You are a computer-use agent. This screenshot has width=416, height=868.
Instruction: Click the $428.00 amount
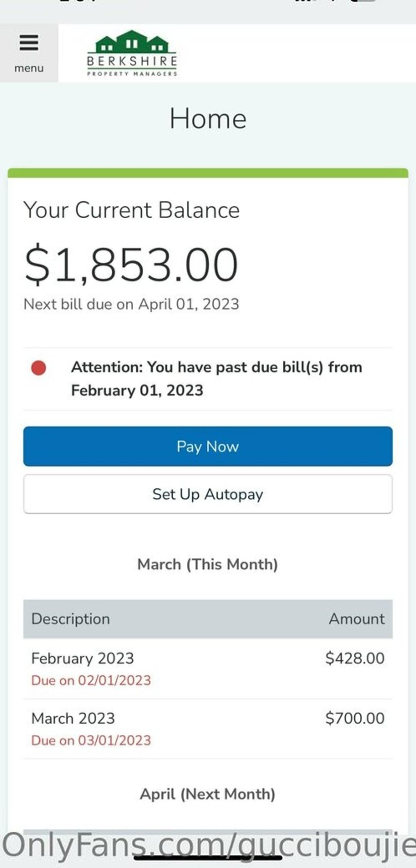[354, 658]
